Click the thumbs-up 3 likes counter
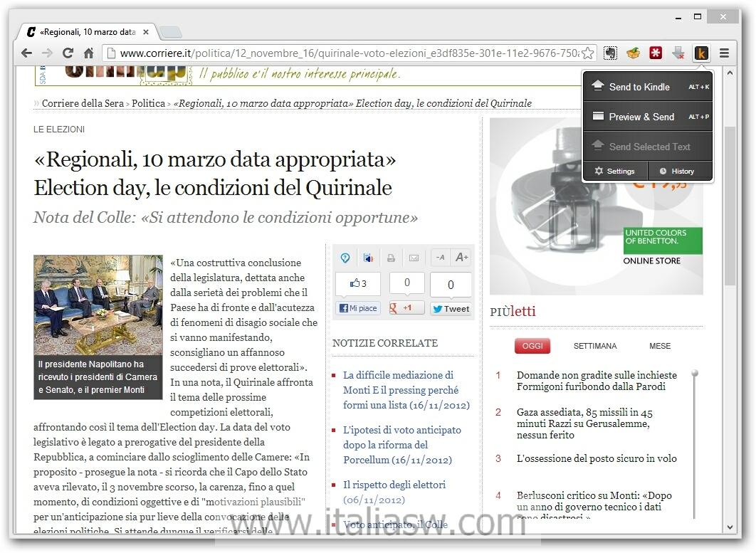756x553 pixels. pyautogui.click(x=358, y=283)
